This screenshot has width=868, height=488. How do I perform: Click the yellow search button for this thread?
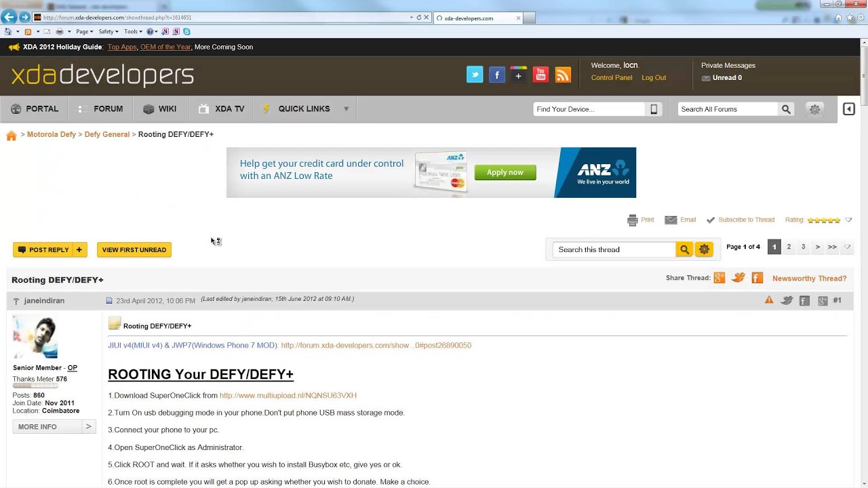coord(684,249)
